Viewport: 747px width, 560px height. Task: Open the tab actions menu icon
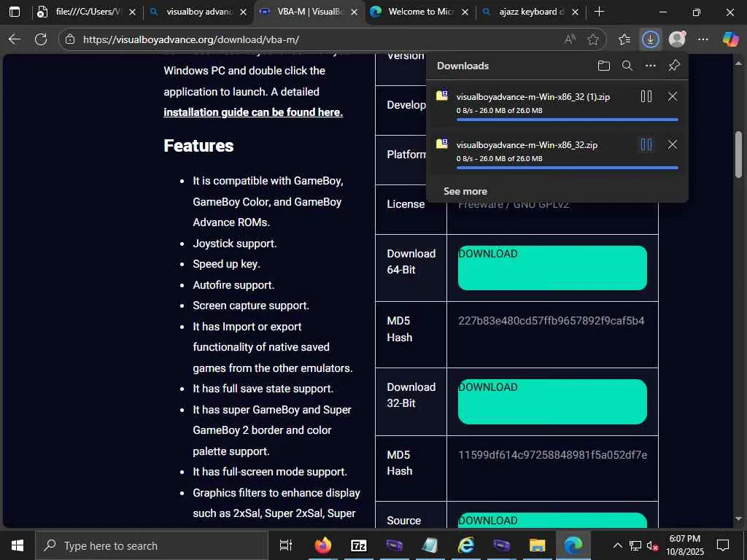pos(15,12)
